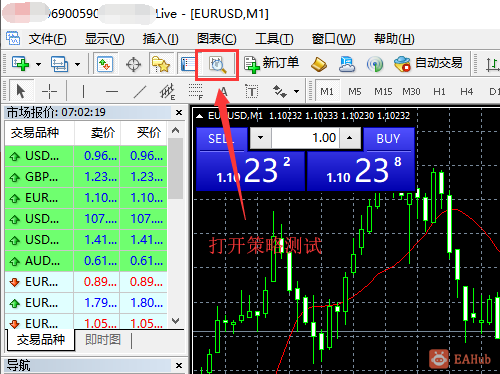Open the Strategy Tester icon

tap(217, 64)
